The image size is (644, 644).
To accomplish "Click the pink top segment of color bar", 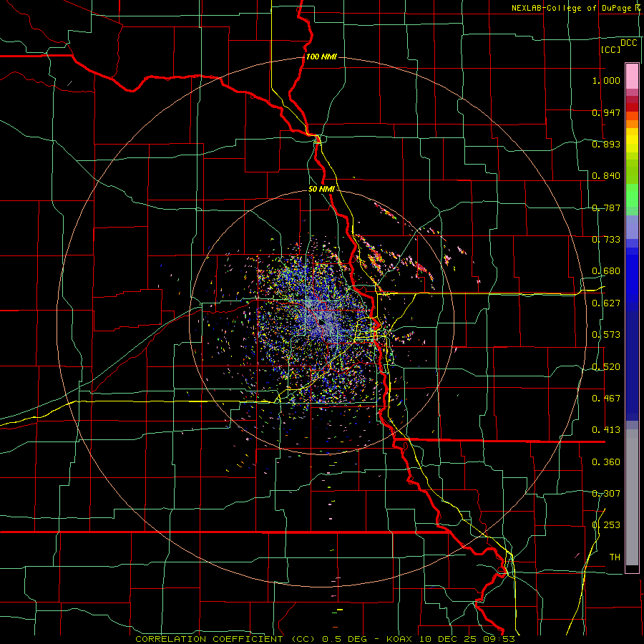I will point(632,77).
